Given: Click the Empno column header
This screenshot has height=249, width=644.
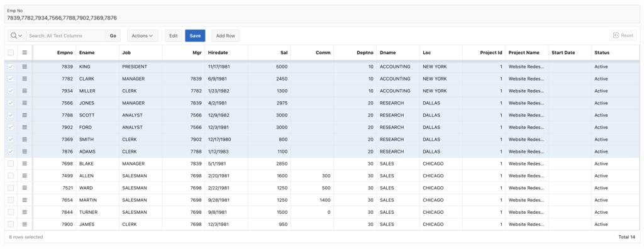Looking at the screenshot, I should 54,53.
